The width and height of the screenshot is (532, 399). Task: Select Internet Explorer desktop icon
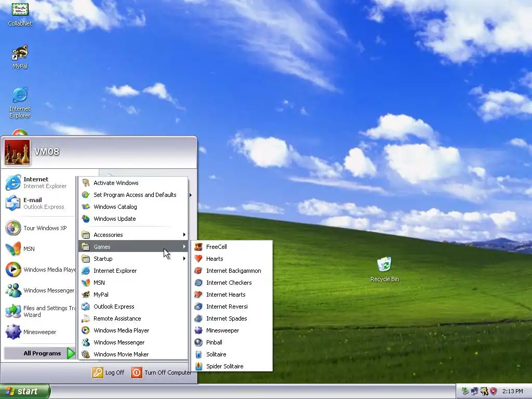[20, 103]
